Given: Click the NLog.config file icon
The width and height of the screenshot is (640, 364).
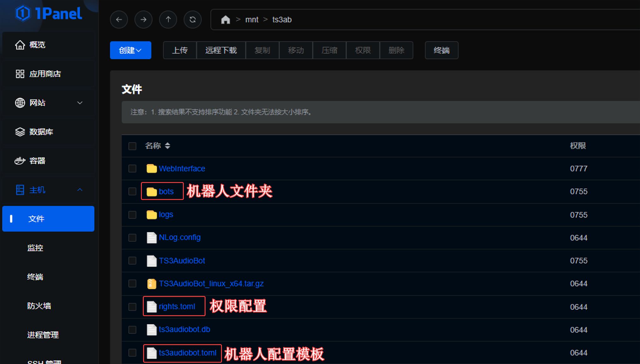Looking at the screenshot, I should point(152,237).
